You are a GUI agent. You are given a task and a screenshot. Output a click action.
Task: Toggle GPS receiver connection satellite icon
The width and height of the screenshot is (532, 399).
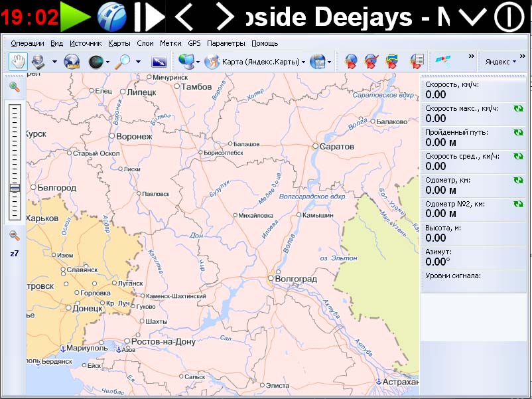pos(443,62)
